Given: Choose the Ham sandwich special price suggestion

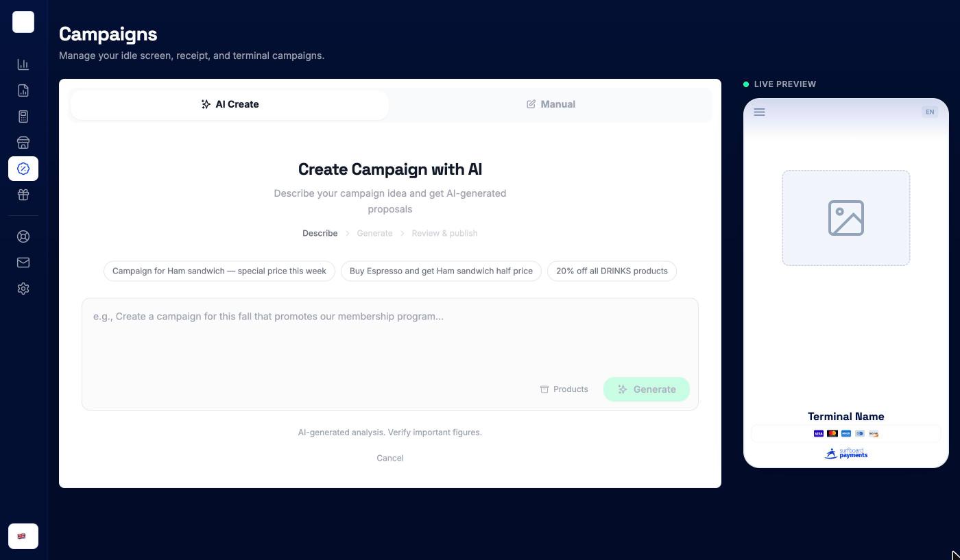Looking at the screenshot, I should 219,271.
